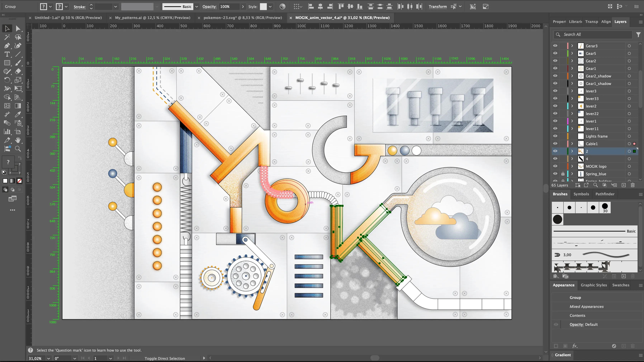Screen dimensions: 644x362
Task: Switch to the Untitled-1.ai document tab
Action: tap(68, 18)
